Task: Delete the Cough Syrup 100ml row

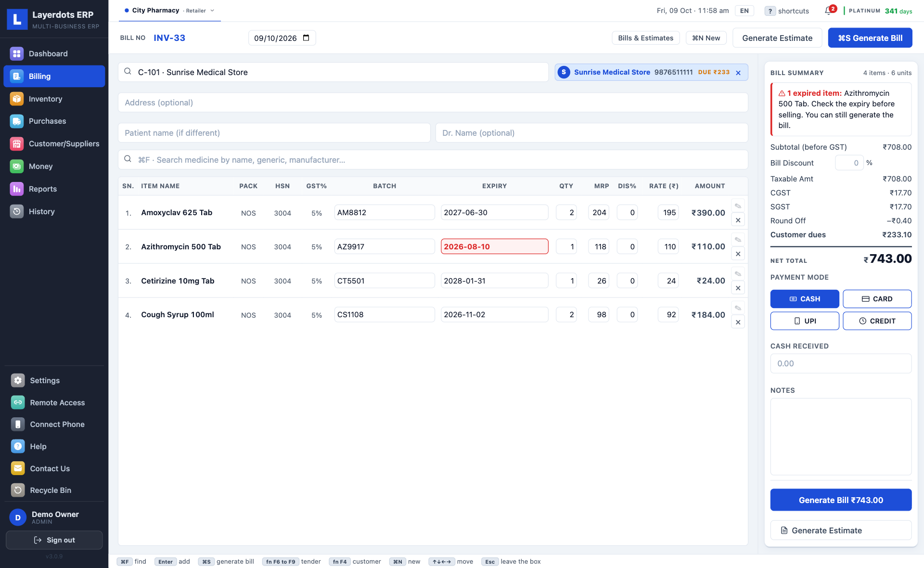Action: 738,322
